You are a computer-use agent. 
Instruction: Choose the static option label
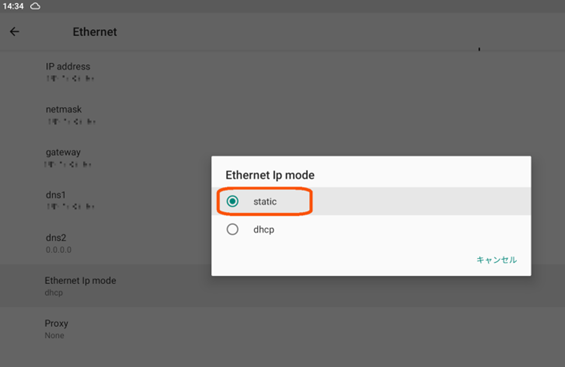[x=265, y=201]
